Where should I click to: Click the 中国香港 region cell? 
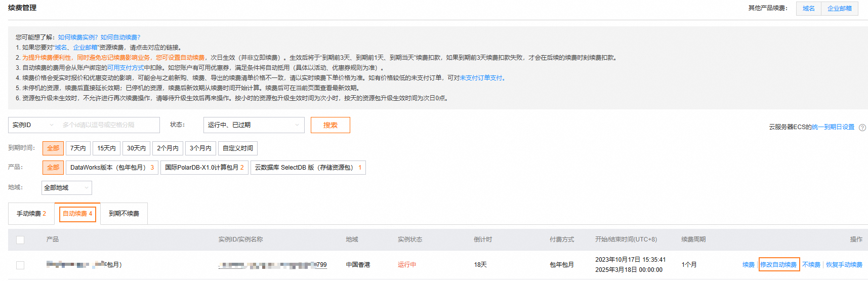click(x=358, y=265)
